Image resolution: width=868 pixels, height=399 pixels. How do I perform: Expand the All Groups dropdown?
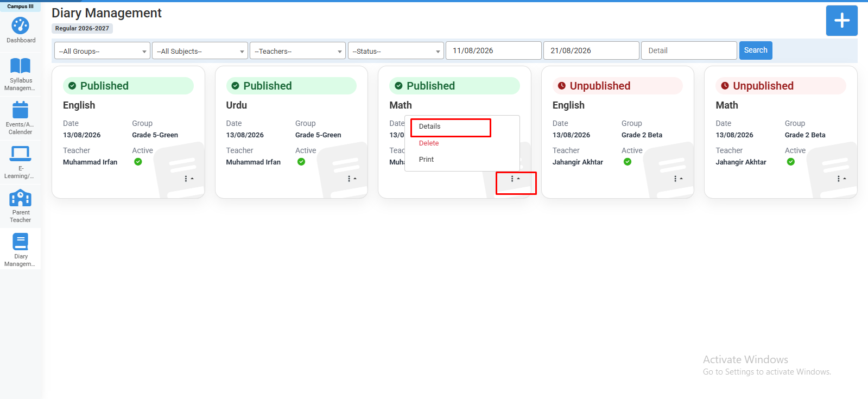102,51
